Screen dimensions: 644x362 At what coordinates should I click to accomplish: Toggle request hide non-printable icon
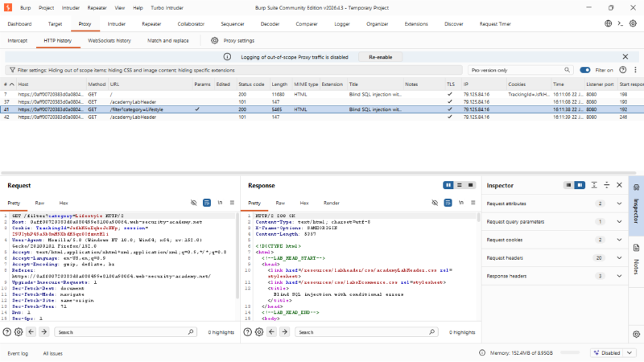(193, 203)
